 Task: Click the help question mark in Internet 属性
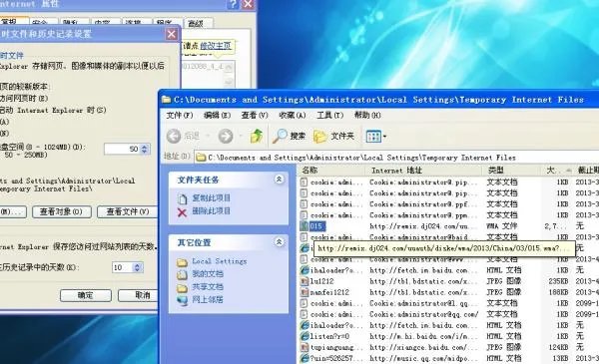(x=233, y=5)
